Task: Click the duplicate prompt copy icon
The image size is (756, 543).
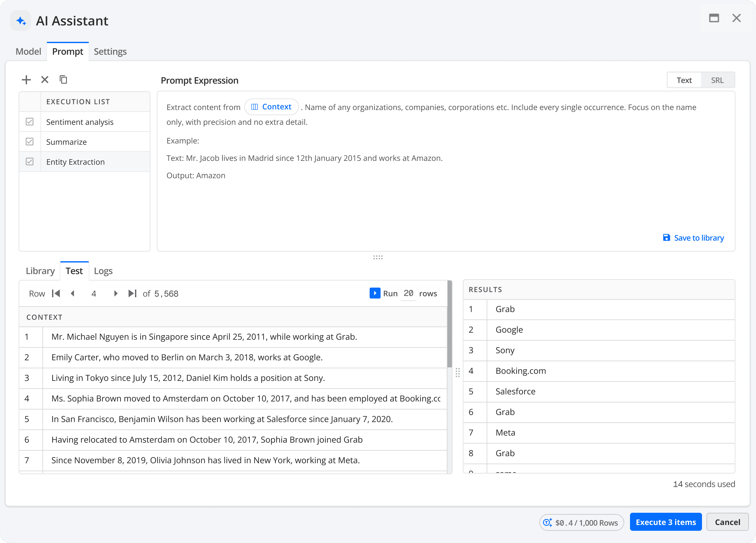Action: click(x=63, y=80)
